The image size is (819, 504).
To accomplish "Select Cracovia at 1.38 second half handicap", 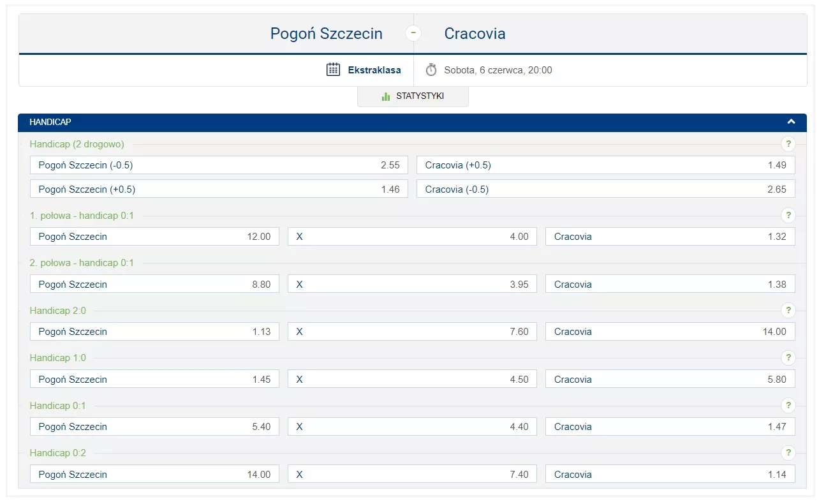I will [x=670, y=284].
